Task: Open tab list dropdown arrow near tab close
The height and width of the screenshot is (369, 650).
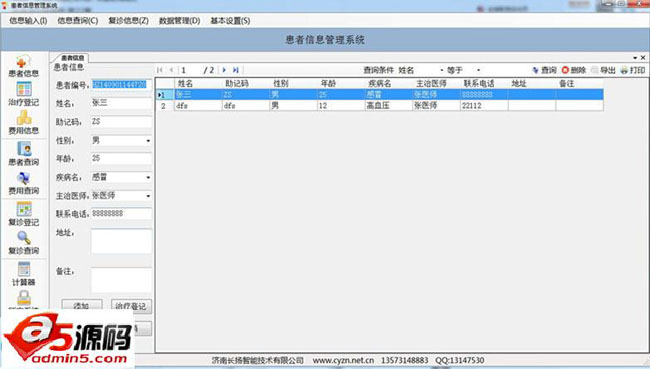Action: pos(635,58)
